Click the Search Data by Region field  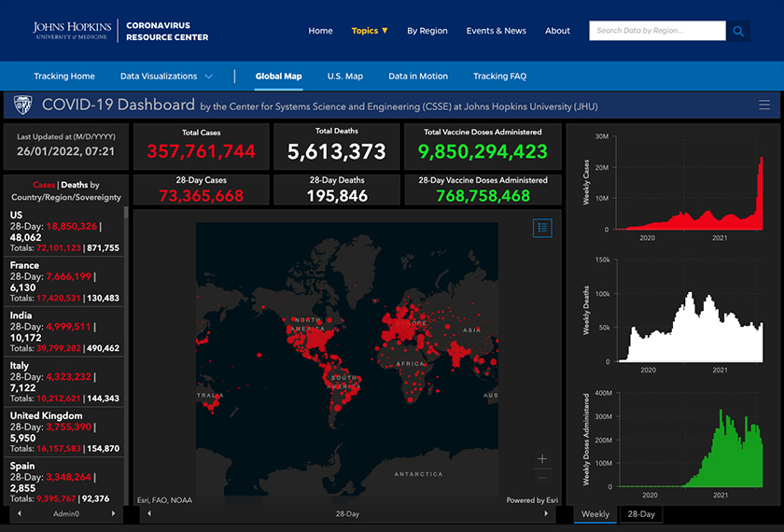(657, 31)
